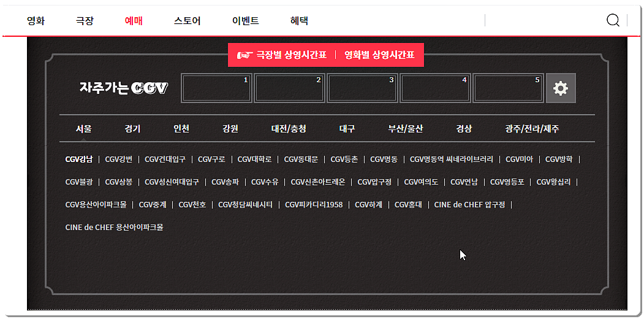Choose CGV명동역 씨네라이브러리 theater

[452, 159]
